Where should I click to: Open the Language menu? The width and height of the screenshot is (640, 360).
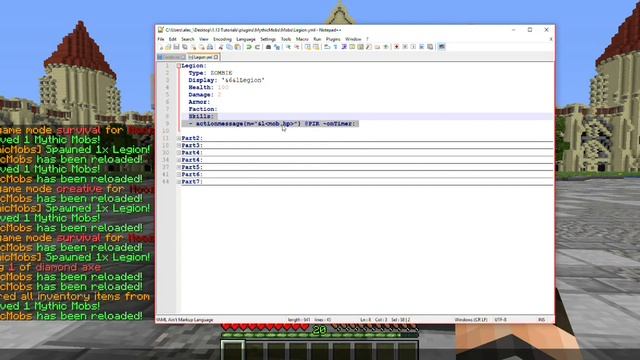[246, 39]
